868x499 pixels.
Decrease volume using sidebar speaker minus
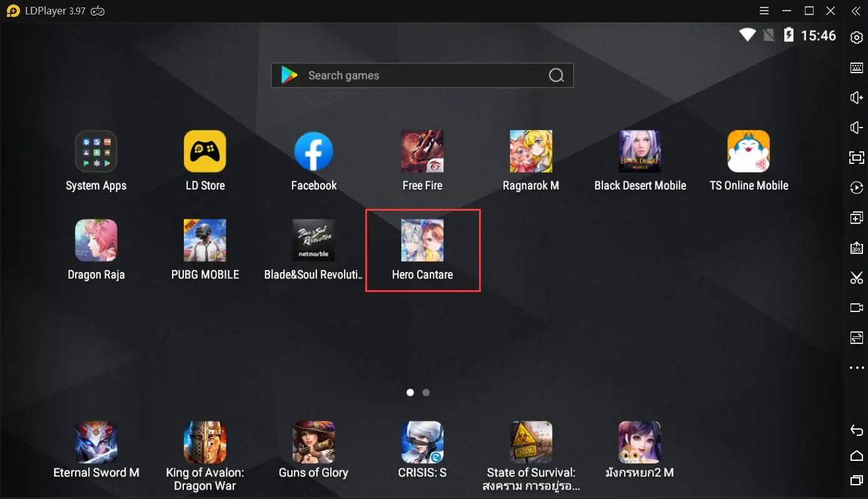click(x=857, y=128)
